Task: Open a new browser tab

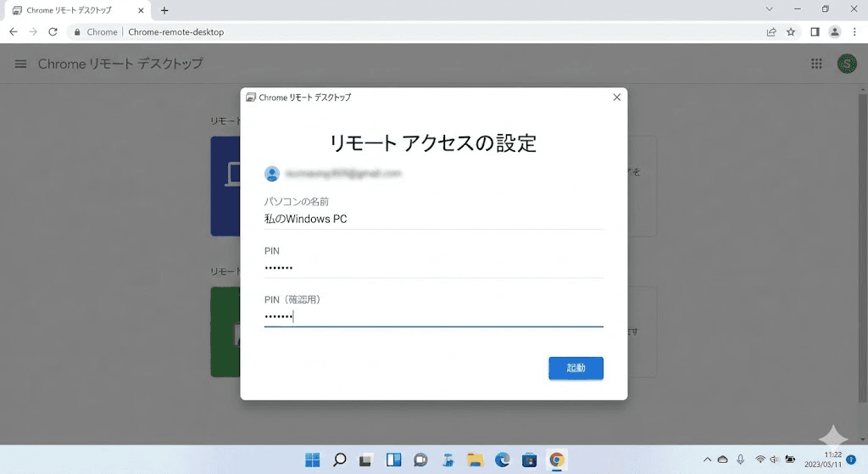Action: (x=164, y=10)
